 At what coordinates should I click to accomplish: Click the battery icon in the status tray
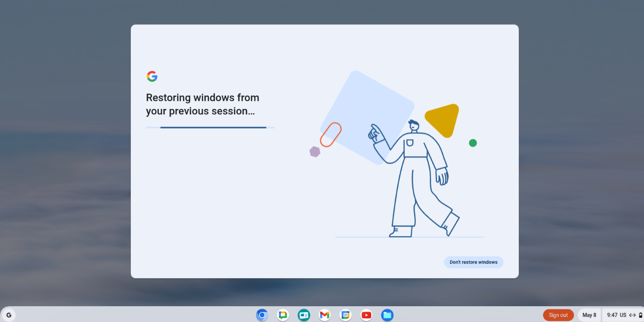click(639, 315)
